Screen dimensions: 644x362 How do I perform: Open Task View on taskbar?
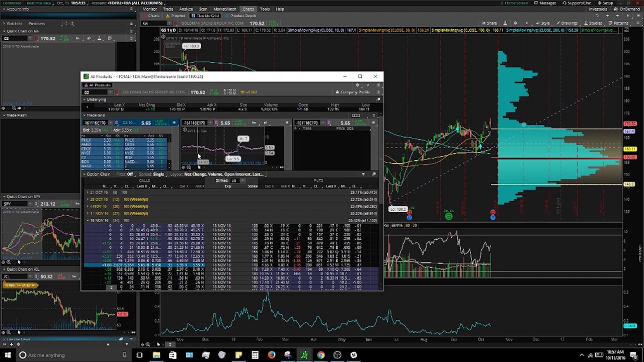pos(139,355)
